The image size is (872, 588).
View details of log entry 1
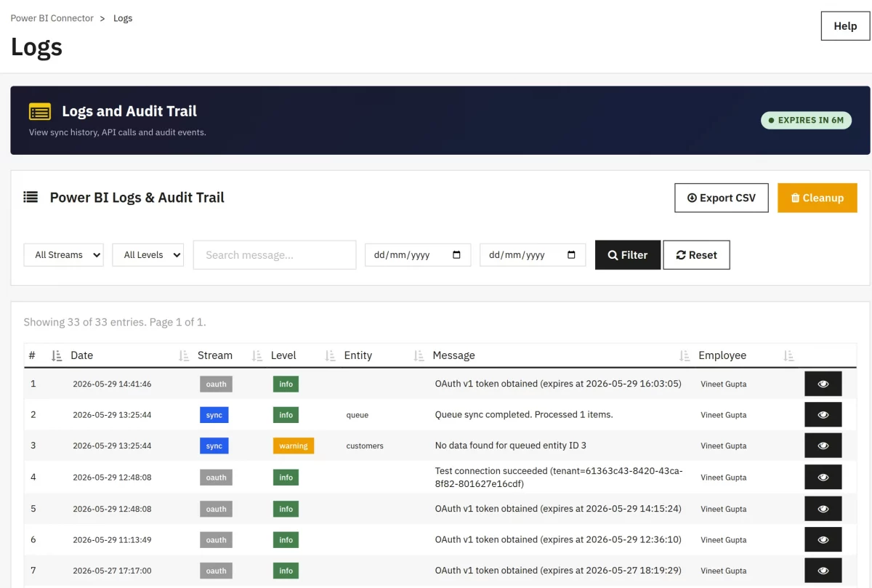(823, 384)
